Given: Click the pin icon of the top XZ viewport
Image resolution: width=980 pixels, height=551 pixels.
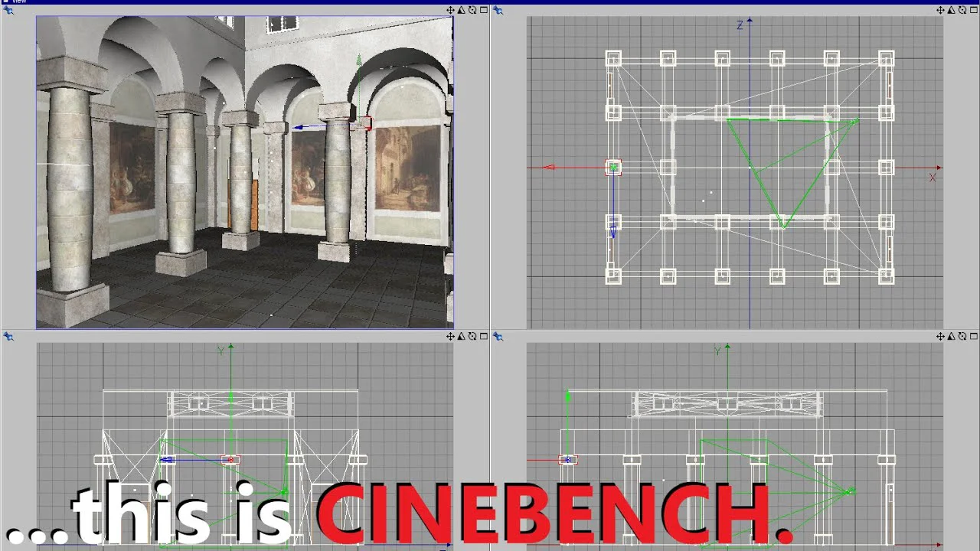Looking at the screenshot, I should pyautogui.click(x=498, y=10).
